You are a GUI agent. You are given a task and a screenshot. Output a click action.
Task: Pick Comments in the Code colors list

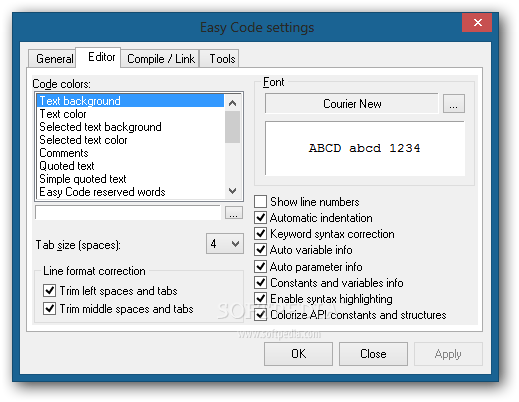point(130,153)
